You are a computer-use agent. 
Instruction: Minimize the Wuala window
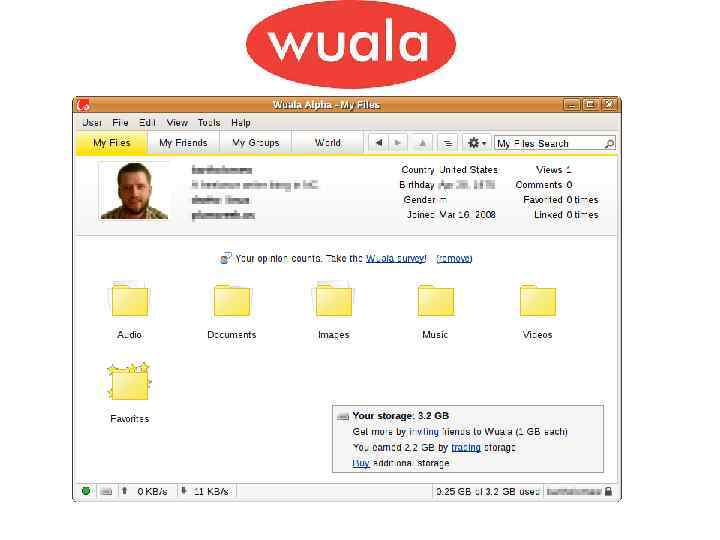tap(572, 105)
